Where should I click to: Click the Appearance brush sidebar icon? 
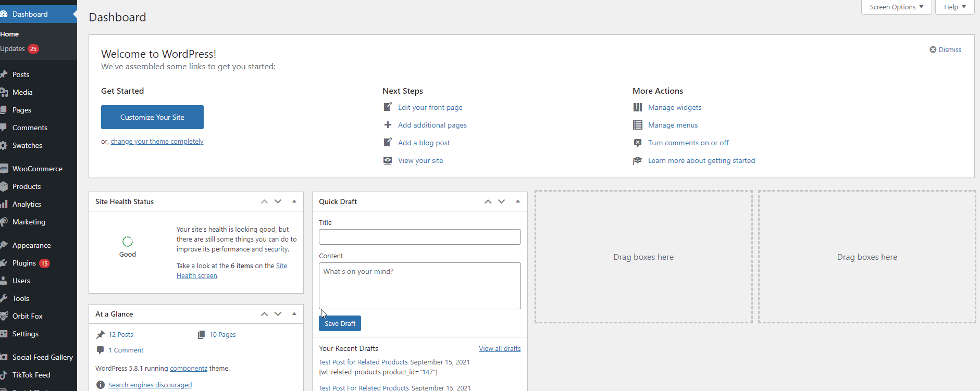[x=4, y=245]
